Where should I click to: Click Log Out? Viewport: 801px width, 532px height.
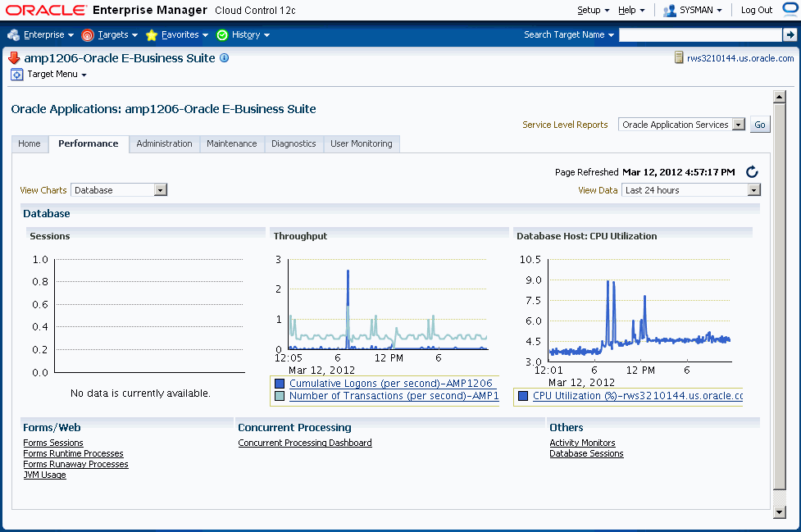click(x=757, y=10)
